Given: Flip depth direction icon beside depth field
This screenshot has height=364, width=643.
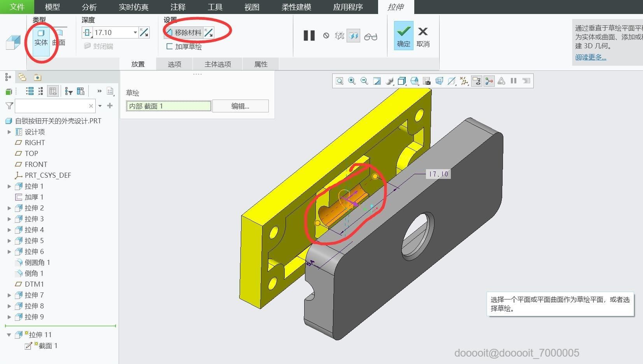Looking at the screenshot, I should [x=144, y=33].
